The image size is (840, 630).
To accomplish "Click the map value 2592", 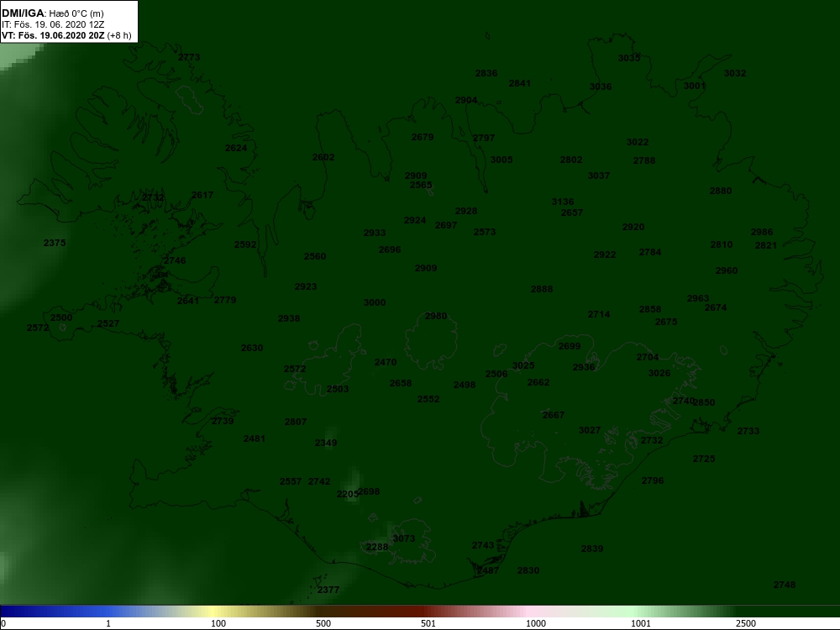I will 245,244.
